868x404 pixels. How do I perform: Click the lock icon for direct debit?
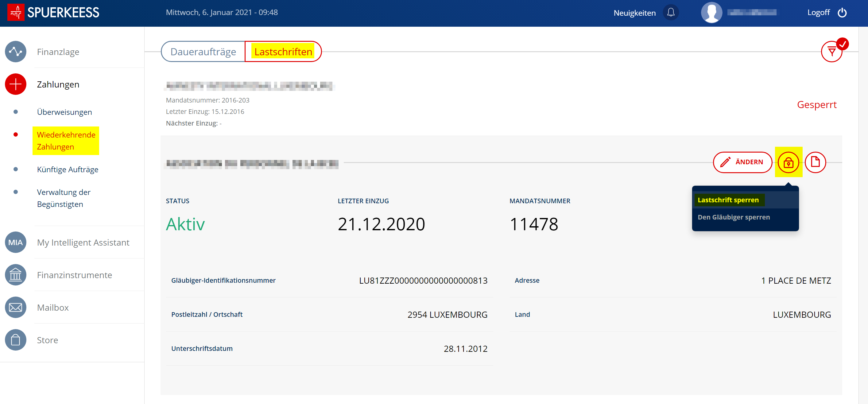(x=788, y=162)
